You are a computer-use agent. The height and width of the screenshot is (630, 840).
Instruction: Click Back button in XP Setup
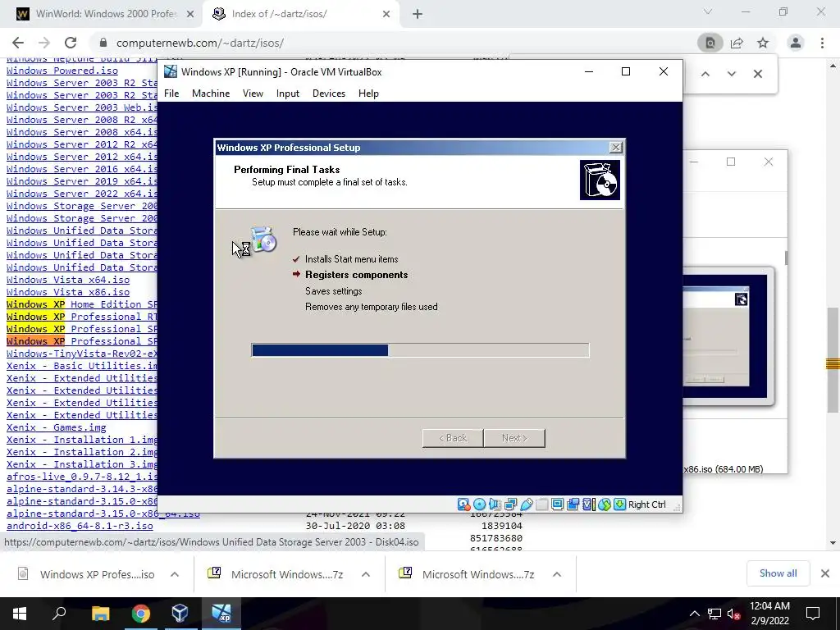point(453,438)
